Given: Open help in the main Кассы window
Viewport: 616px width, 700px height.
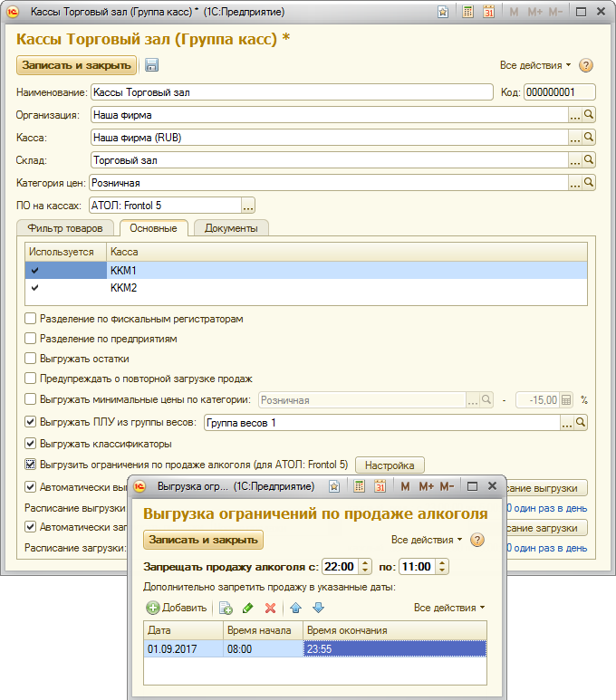Looking at the screenshot, I should 585,65.
